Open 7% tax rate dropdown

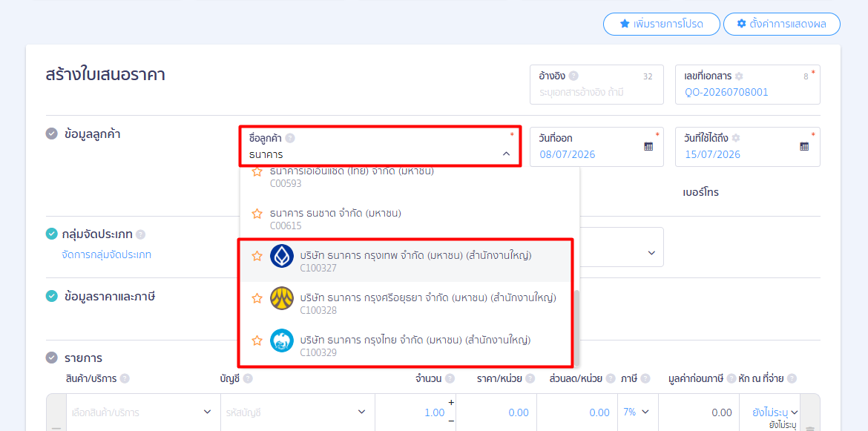tap(637, 412)
